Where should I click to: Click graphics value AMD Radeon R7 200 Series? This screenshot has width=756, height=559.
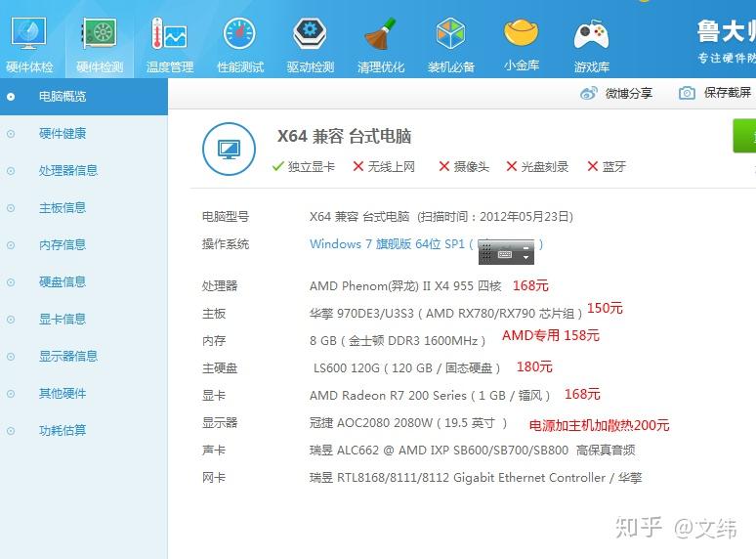point(430,396)
